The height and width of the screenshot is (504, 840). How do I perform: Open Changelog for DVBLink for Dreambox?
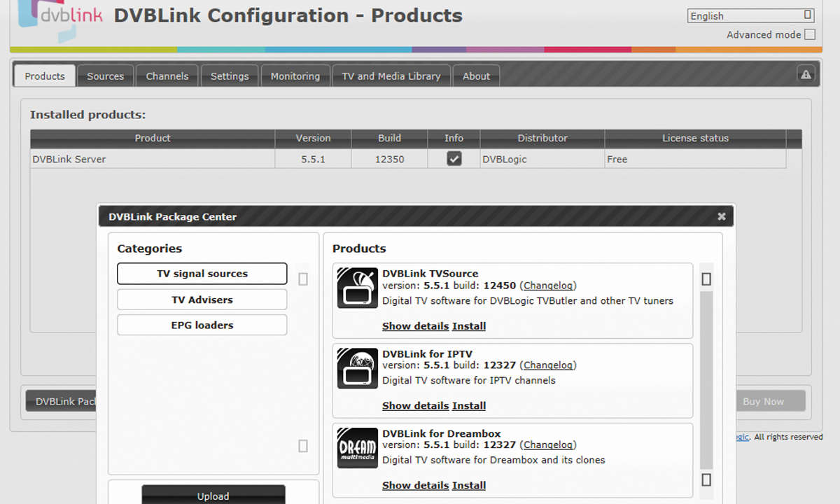tap(548, 445)
